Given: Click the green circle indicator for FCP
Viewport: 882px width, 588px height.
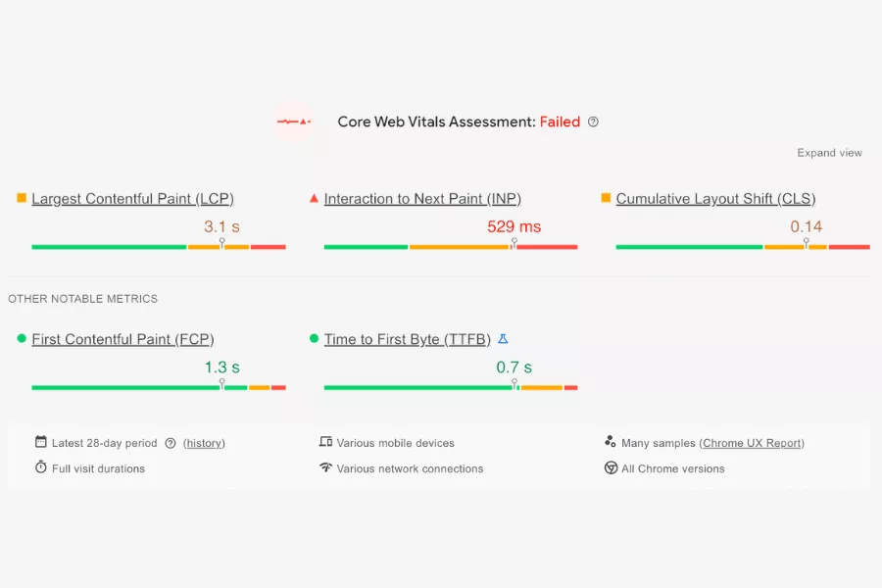Looking at the screenshot, I should coord(21,339).
